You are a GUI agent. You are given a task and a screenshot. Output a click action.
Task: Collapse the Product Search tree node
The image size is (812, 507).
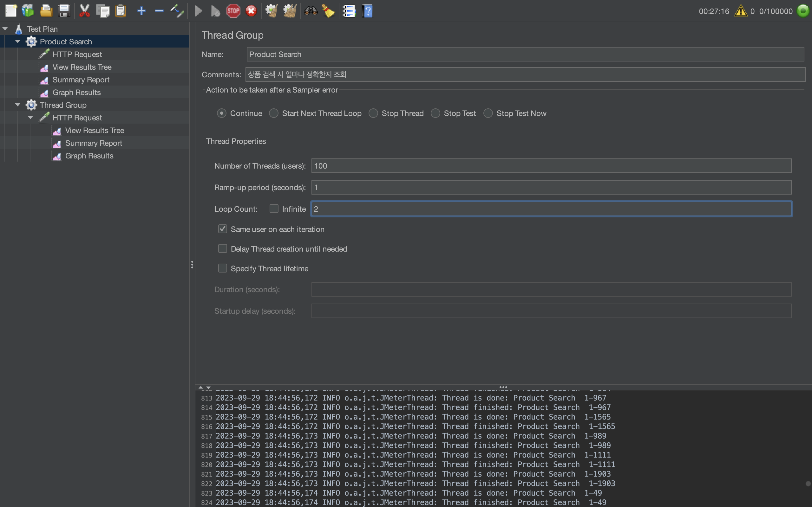pyautogui.click(x=18, y=42)
